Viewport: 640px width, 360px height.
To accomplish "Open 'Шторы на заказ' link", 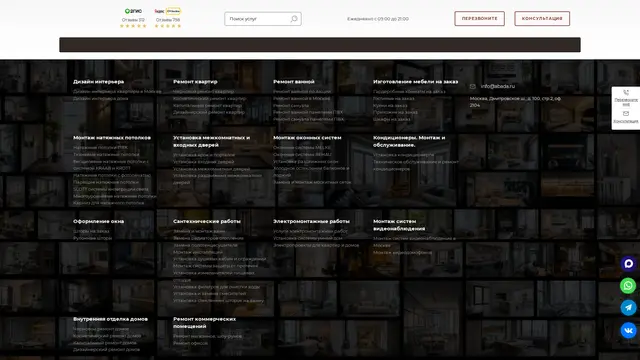I will [x=91, y=231].
